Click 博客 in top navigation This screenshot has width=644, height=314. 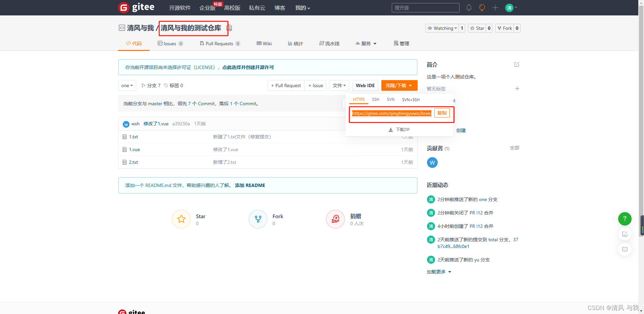click(x=280, y=8)
